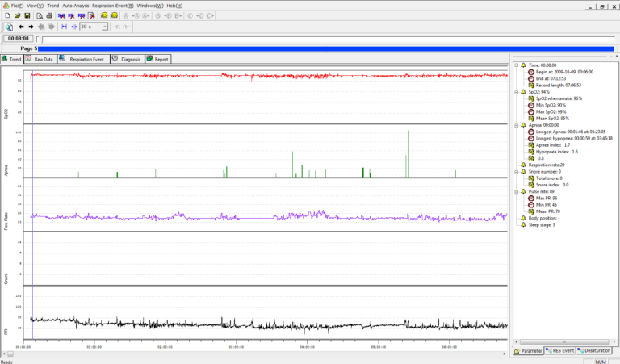The width and height of the screenshot is (620, 364).
Task: Collapse the SpO2: 94% tree node
Action: [516, 92]
